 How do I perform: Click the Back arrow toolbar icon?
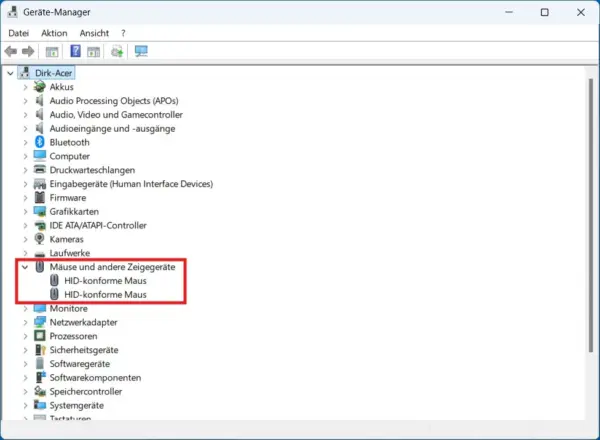[x=11, y=51]
